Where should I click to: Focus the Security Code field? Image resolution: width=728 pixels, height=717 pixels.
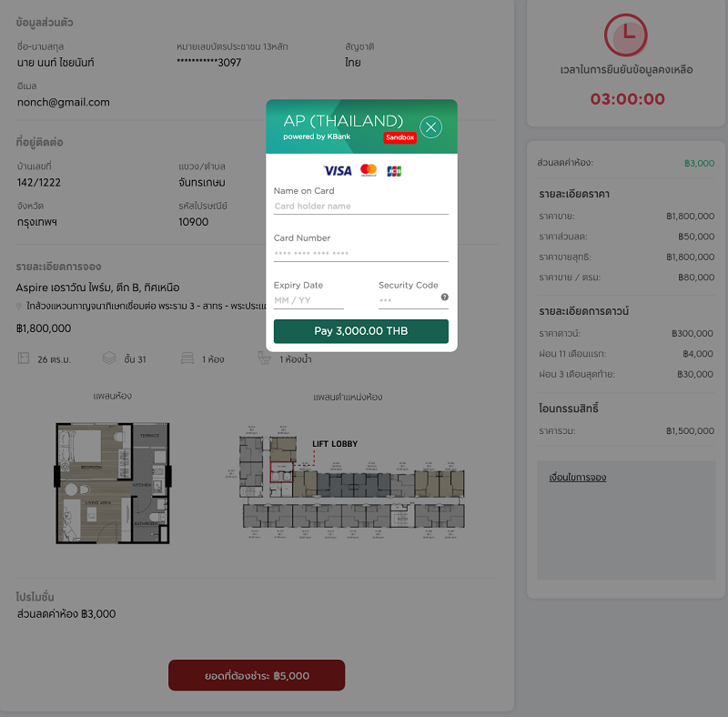pos(408,300)
